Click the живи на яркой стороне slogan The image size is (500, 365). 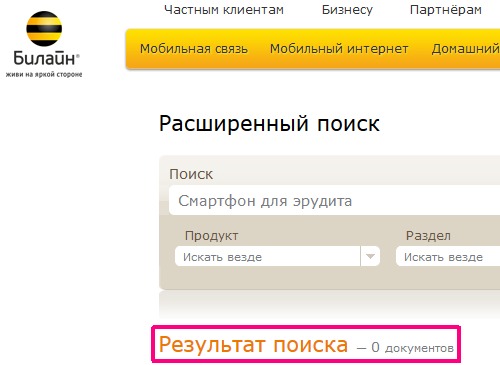click(x=44, y=74)
